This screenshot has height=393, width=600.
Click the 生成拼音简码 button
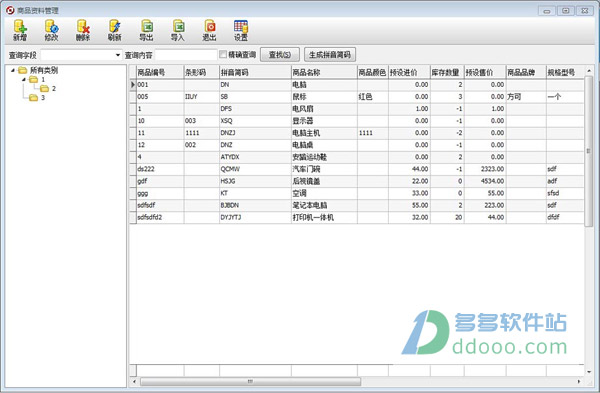pos(330,55)
